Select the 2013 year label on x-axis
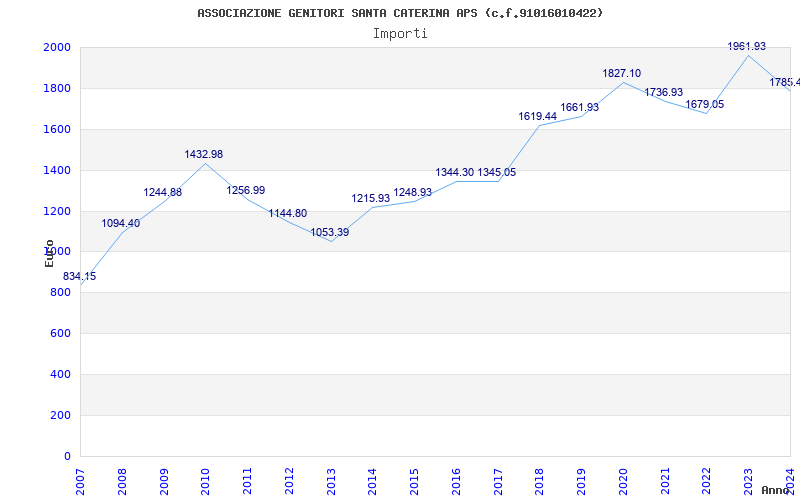This screenshot has width=800, height=500. (330, 479)
